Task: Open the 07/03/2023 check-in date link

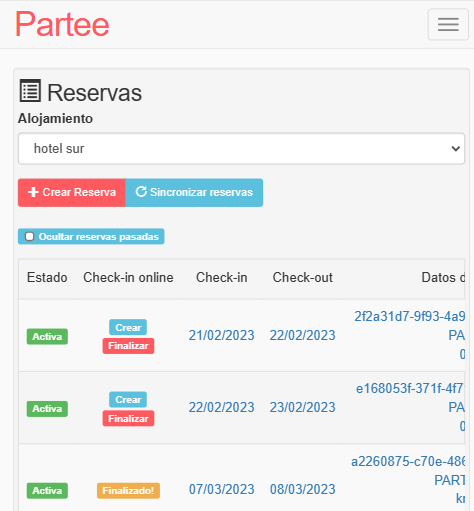Action: click(222, 489)
